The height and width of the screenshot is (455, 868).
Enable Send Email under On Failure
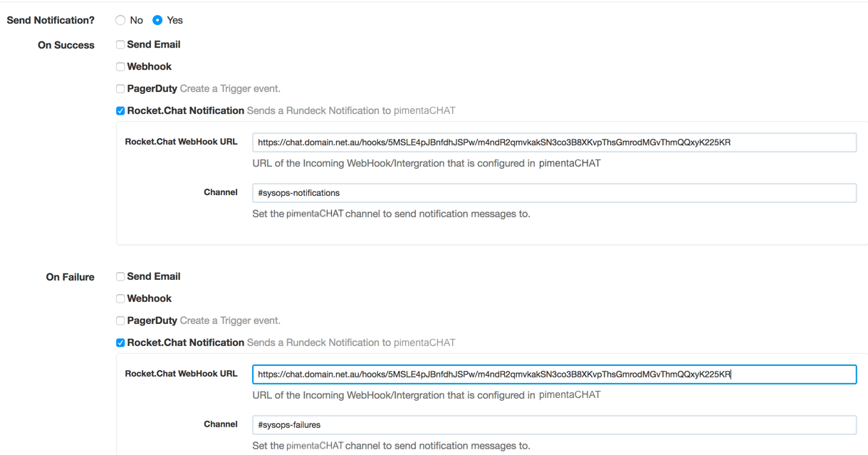tap(120, 276)
